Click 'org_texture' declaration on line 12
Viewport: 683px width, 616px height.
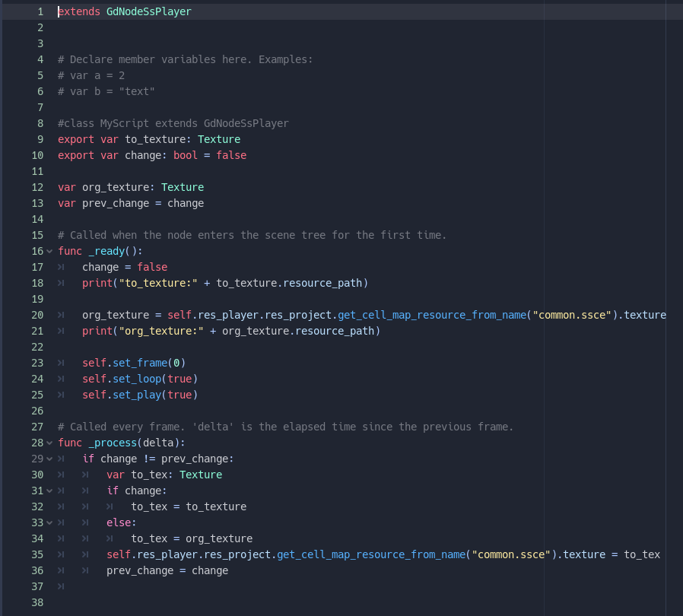(116, 187)
